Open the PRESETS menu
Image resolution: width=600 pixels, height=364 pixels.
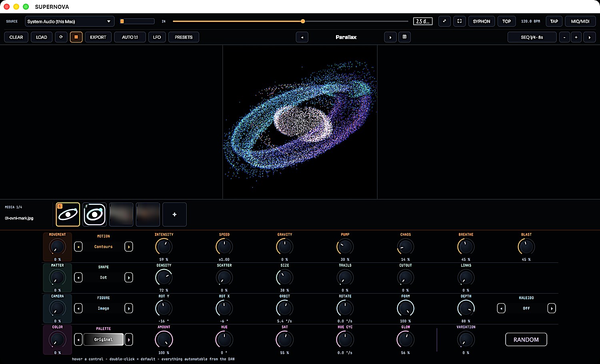(184, 37)
